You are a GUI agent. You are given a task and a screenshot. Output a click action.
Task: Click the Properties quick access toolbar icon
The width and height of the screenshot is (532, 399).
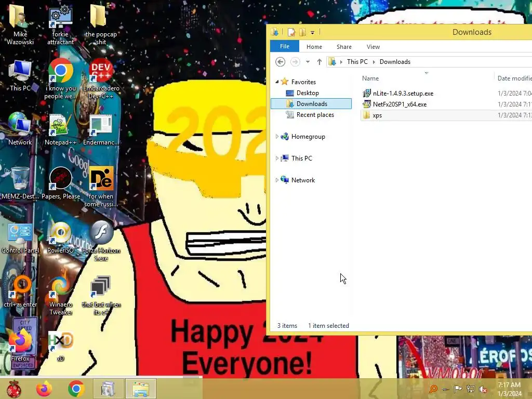[291, 32]
